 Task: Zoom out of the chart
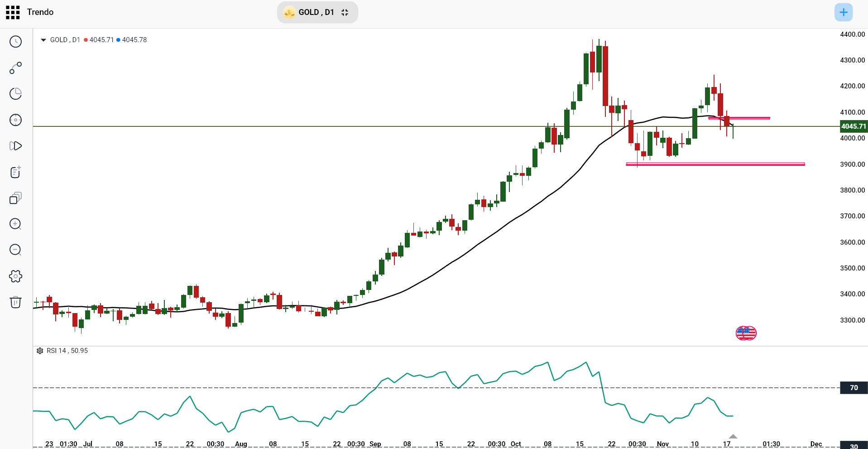coord(16,249)
